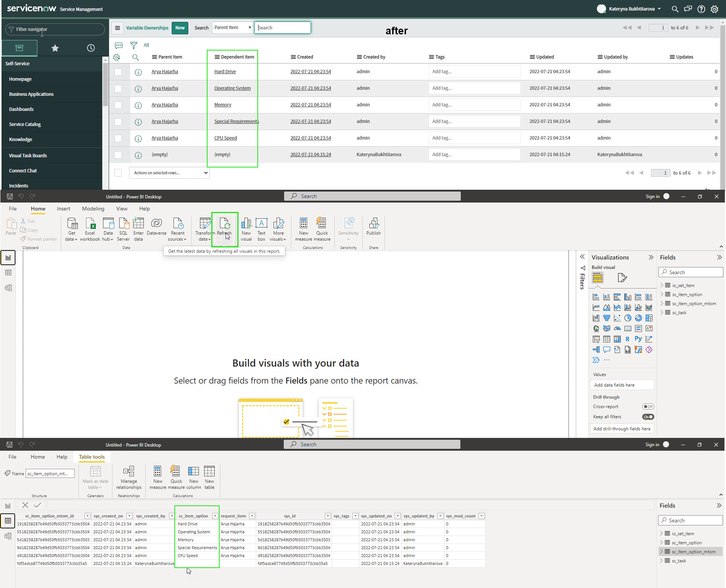Viewport: 726px width, 588px height.
Task: Click the info icon for the Hard Drive row
Action: [138, 72]
